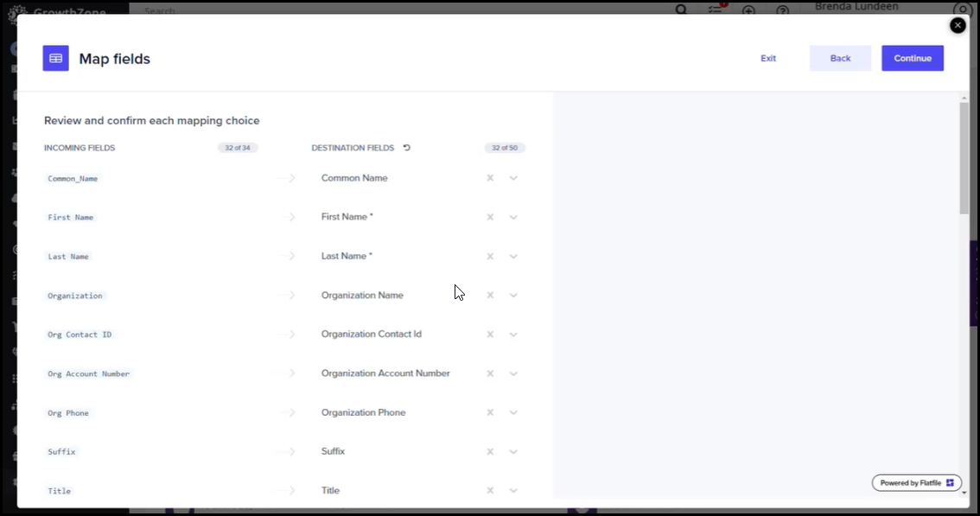Click the Continue button
The width and height of the screenshot is (980, 516).
pyautogui.click(x=913, y=59)
